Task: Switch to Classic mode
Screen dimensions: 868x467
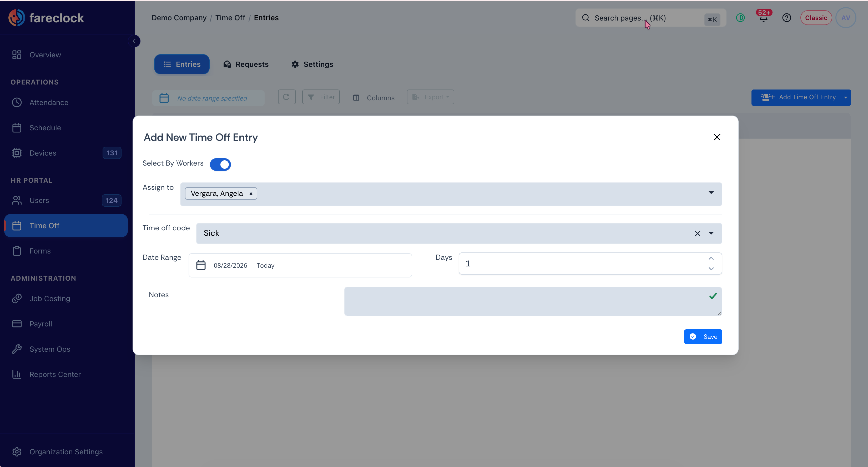Action: click(x=816, y=18)
